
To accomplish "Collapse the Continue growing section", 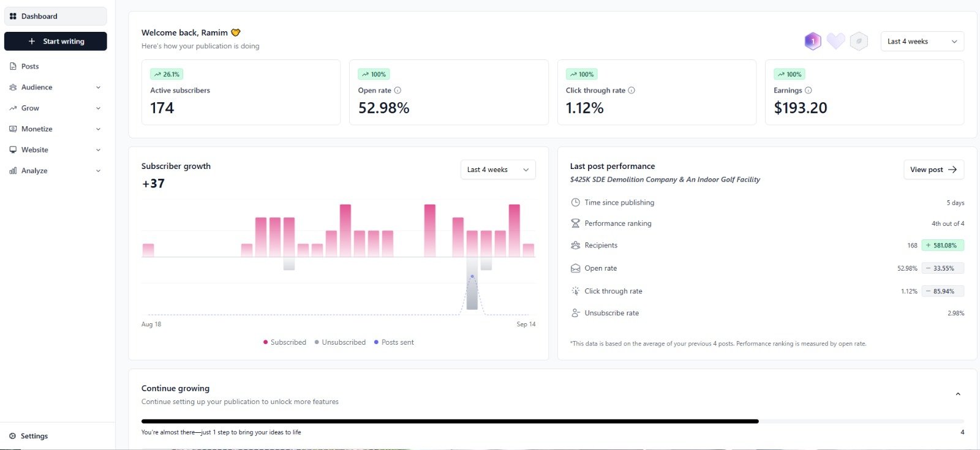I will coord(958,394).
